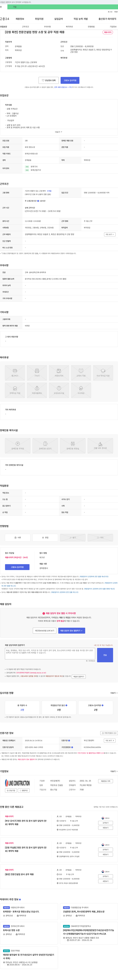The width and height of the screenshot is (118, 980).
Task: Select the 서류 screening step
Action: coord(17,538)
